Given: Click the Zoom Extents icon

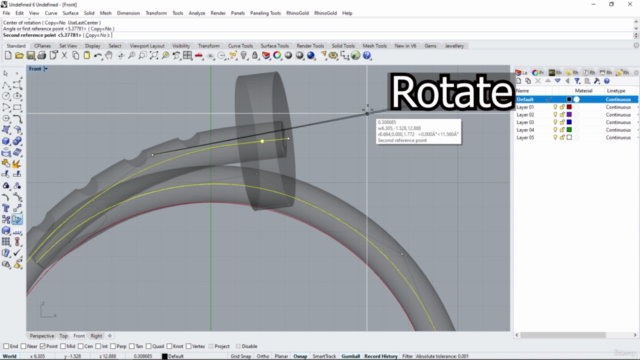Looking at the screenshot, I should click(x=154, y=56).
